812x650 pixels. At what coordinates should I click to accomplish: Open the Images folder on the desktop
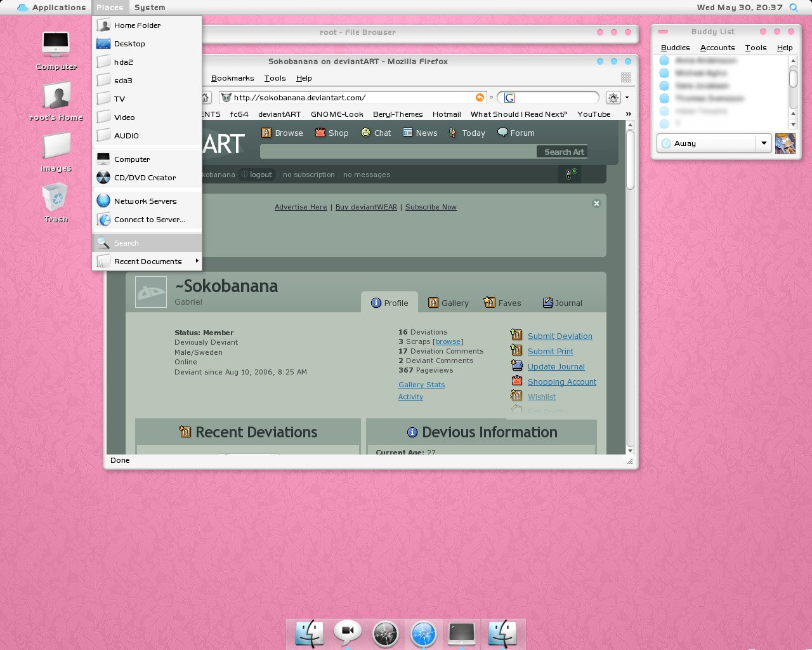pyautogui.click(x=56, y=152)
